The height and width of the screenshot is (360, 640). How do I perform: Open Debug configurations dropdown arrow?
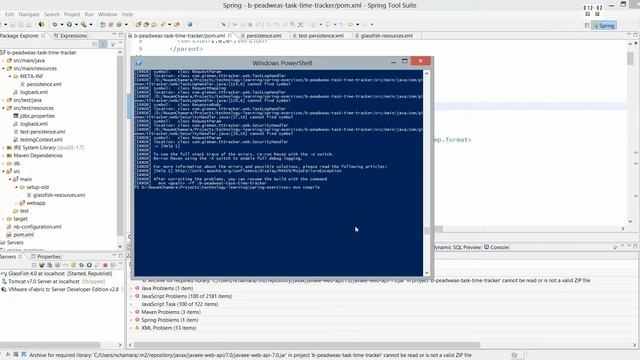(x=62, y=24)
